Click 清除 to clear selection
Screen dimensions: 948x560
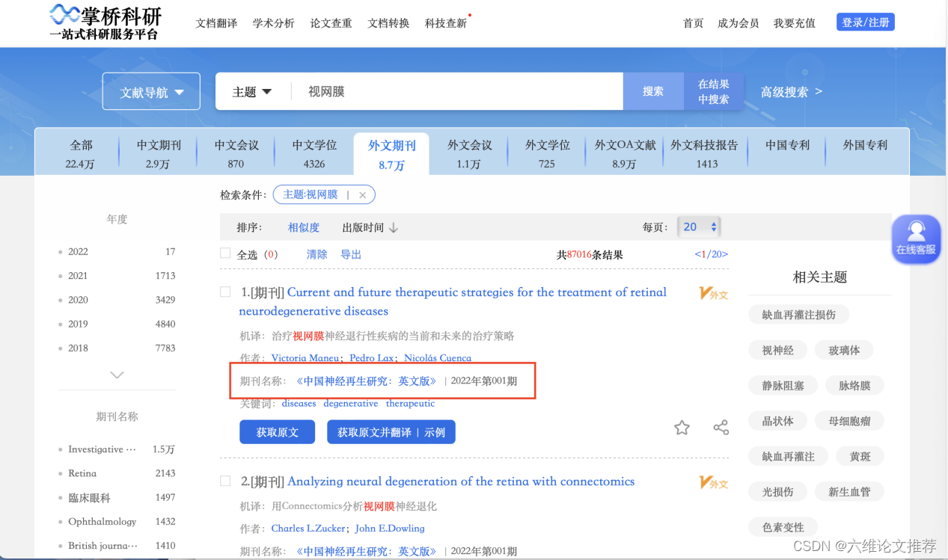coord(317,254)
